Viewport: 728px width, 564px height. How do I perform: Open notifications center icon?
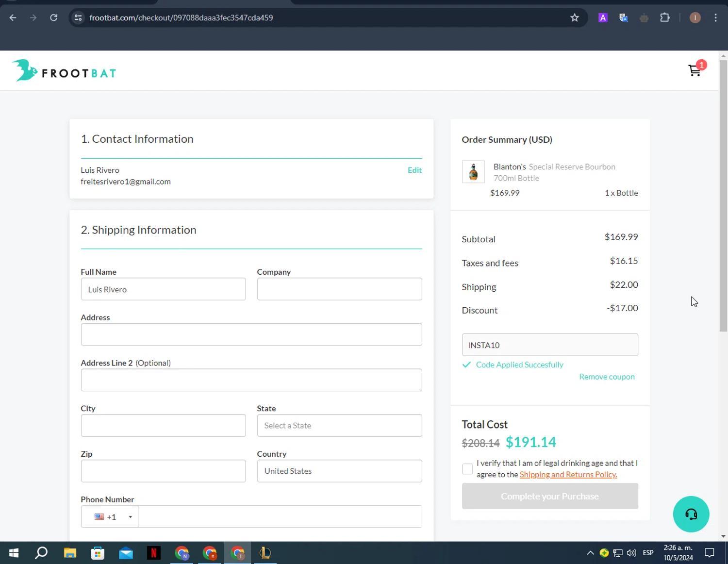tap(710, 553)
